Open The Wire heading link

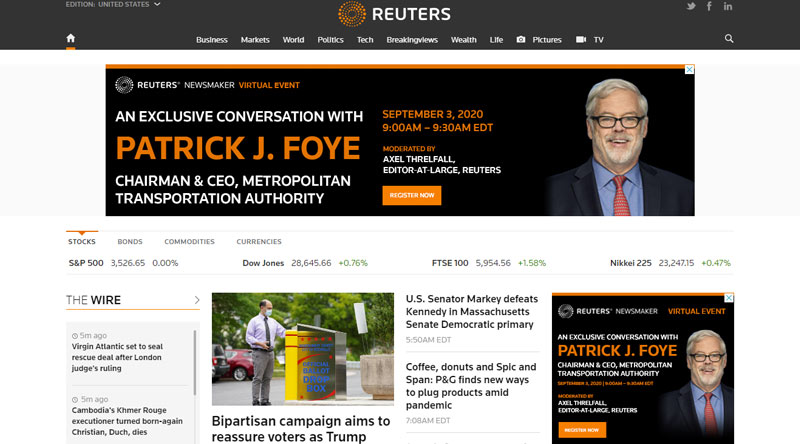pyautogui.click(x=93, y=300)
